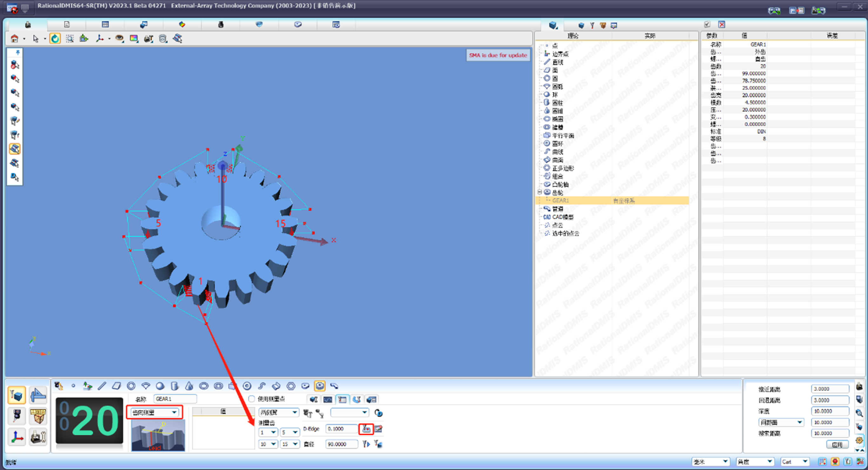
Task: Select the slot measurement tool
Action: pos(218,386)
